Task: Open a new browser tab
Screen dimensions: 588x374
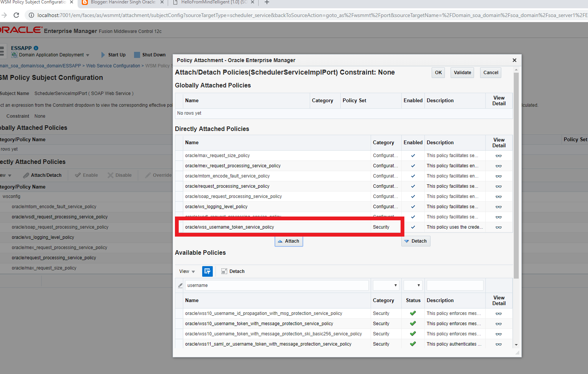Action: (267, 2)
